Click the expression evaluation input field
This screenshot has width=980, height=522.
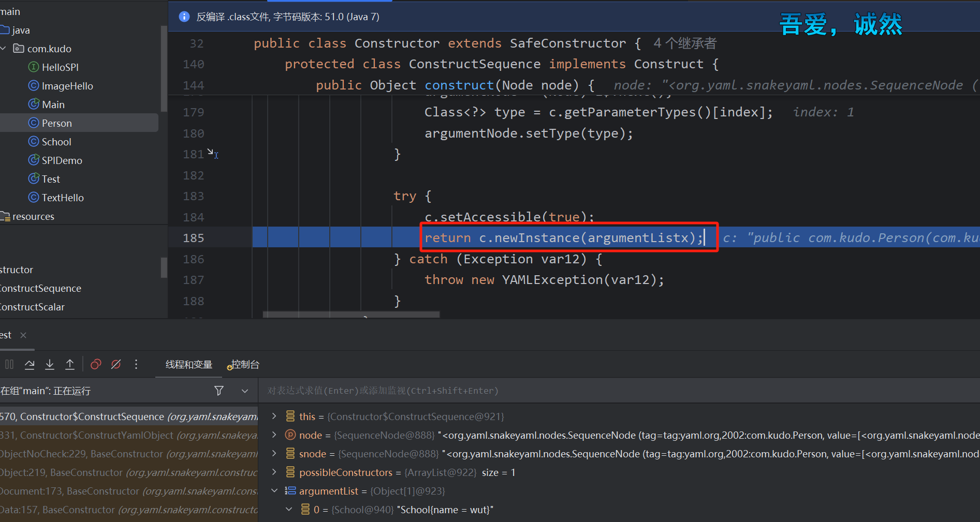(619, 391)
